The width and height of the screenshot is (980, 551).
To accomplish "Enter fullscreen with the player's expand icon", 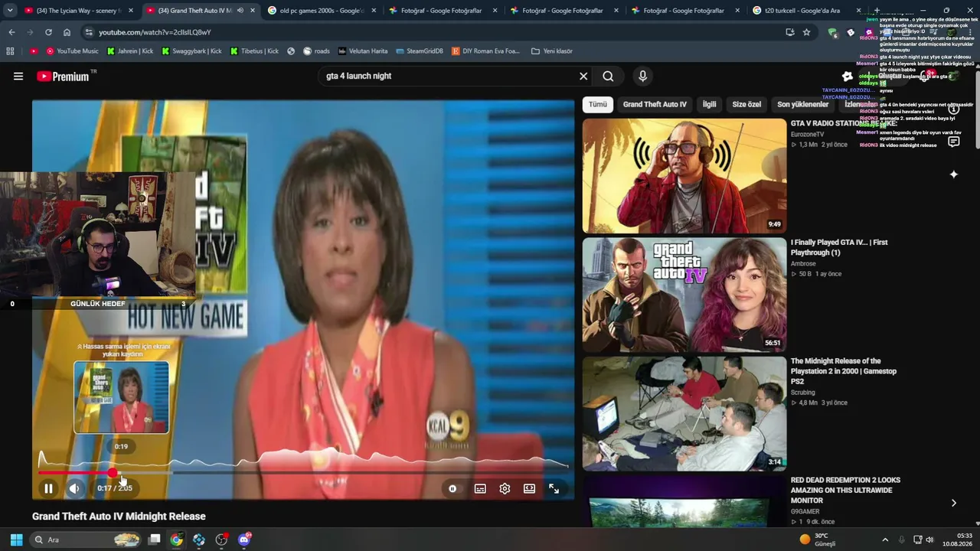I will pyautogui.click(x=554, y=488).
